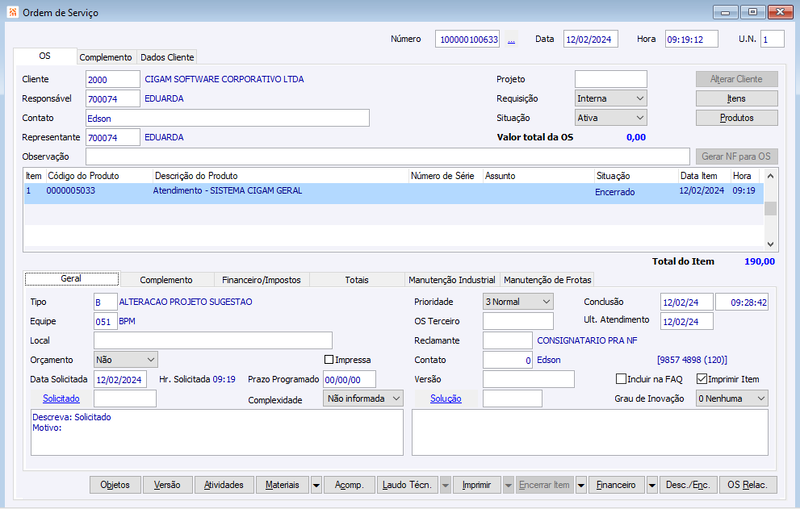Click the CIGAM icon in title bar
Screen dimensions: 800x509
coord(12,12)
